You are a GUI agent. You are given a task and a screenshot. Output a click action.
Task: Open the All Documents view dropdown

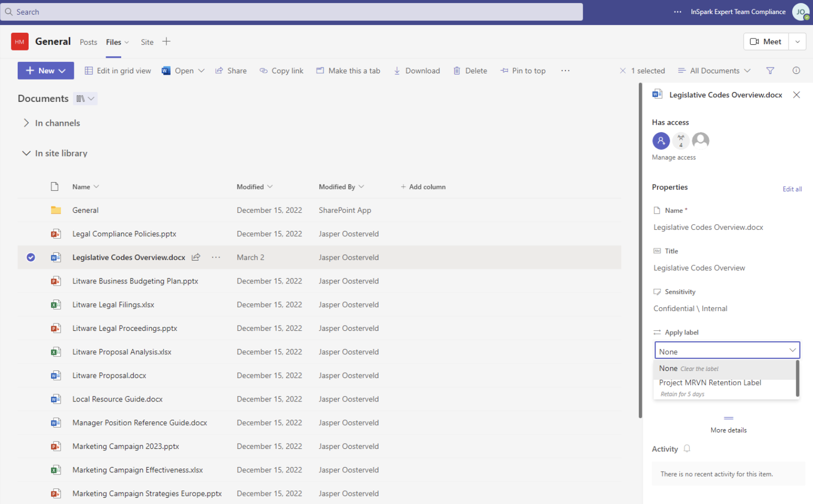point(714,71)
